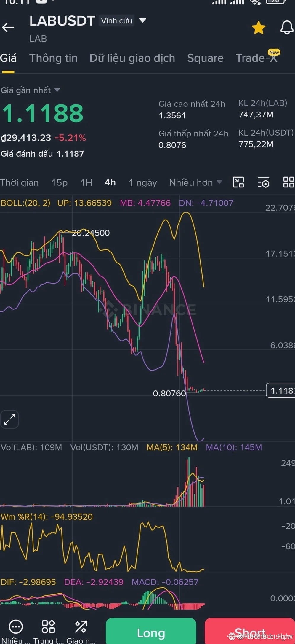Screen dimensions: 295x644
Task: Select the 15p timeframe
Action: click(x=60, y=182)
